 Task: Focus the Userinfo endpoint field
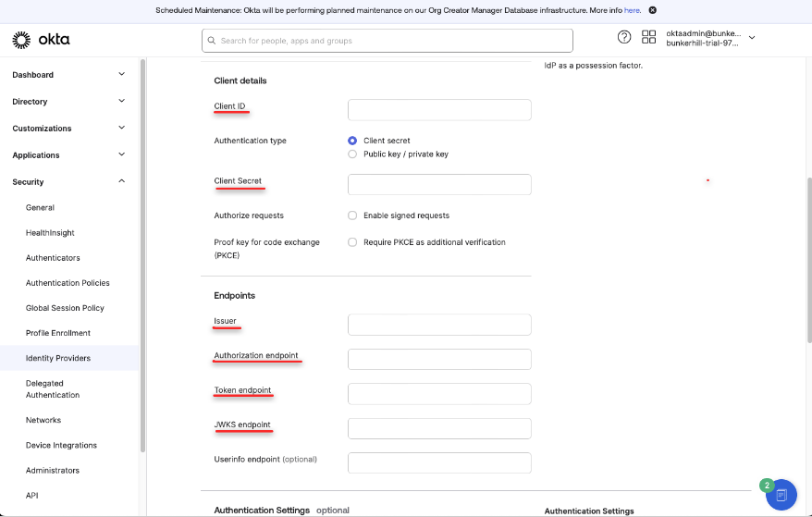pyautogui.click(x=439, y=462)
